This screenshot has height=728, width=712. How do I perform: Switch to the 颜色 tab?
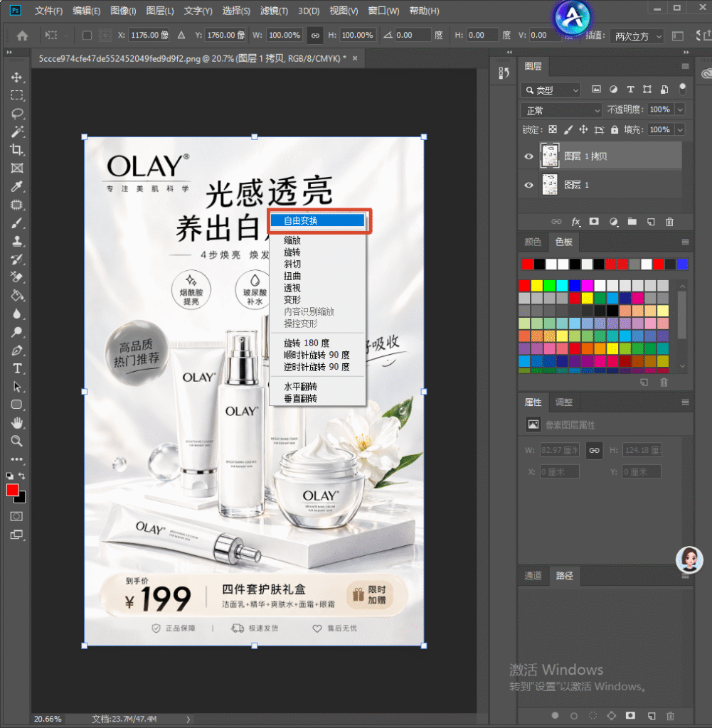533,242
